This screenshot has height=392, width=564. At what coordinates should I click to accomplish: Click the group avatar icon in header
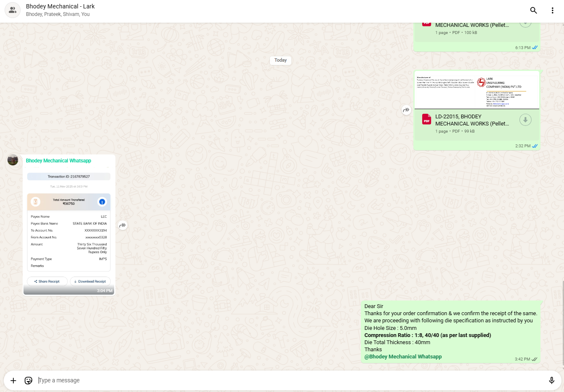(x=13, y=10)
